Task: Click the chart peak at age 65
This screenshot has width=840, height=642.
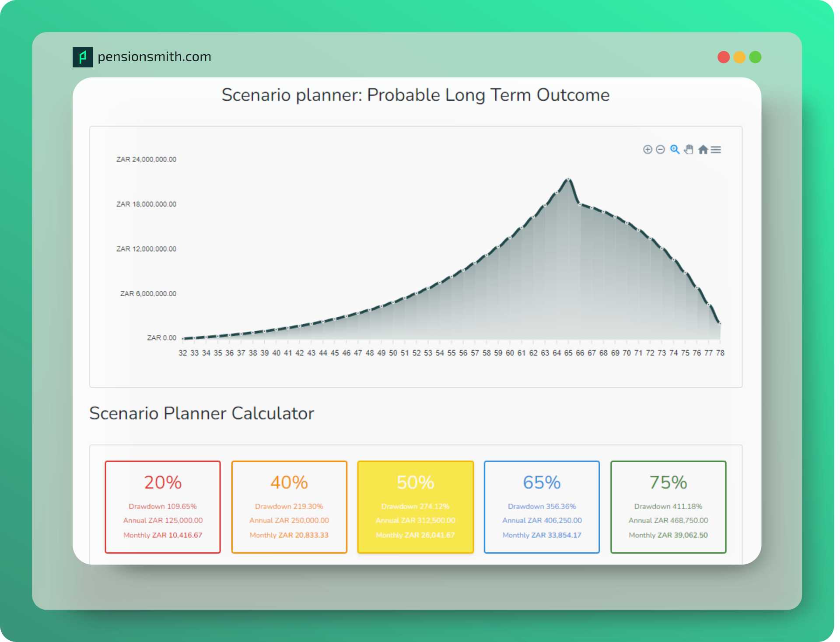Action: coord(568,179)
